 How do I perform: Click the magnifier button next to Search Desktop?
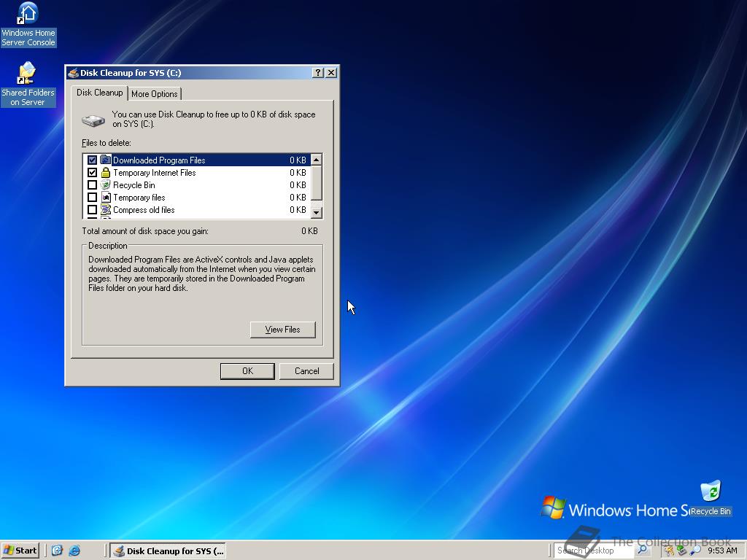coord(642,550)
